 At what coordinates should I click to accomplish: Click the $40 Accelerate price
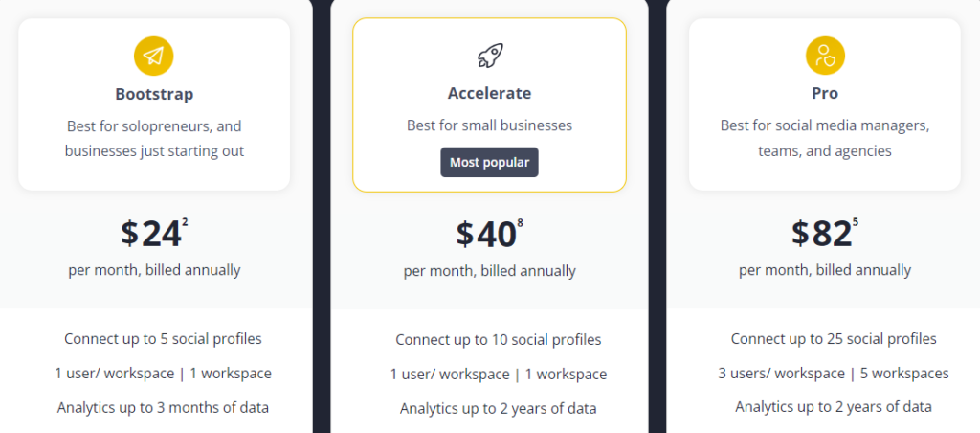point(485,233)
